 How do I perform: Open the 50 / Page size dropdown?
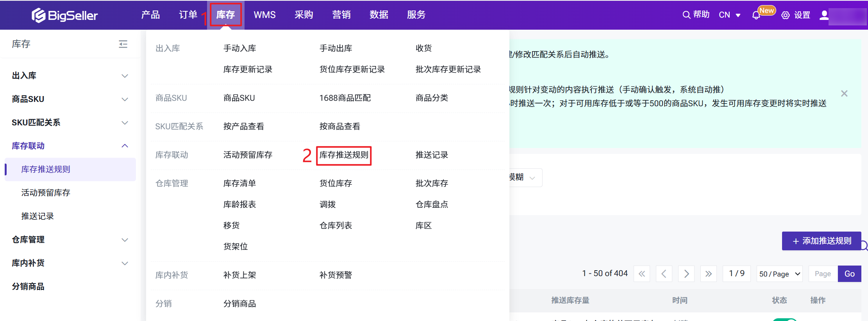780,274
